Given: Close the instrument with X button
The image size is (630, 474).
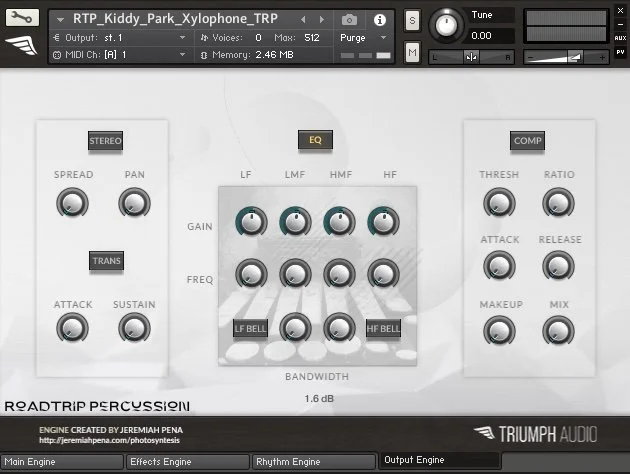Looking at the screenshot, I should click(x=620, y=11).
